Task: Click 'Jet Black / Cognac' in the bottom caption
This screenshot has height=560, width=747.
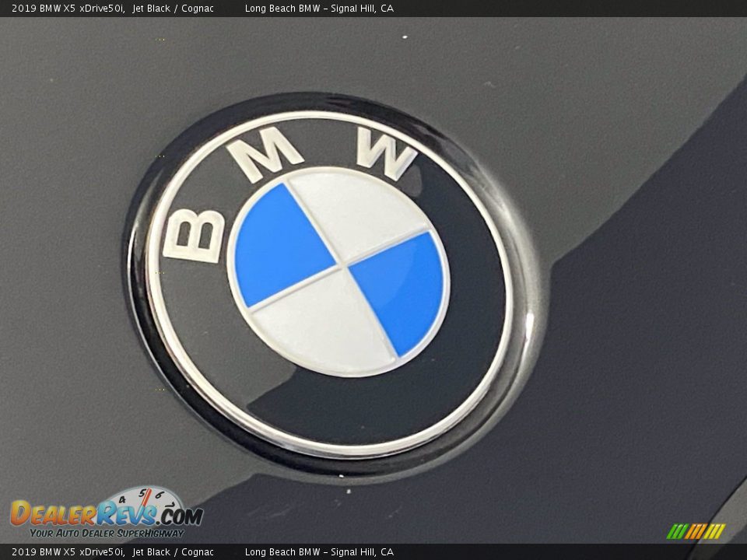Action: coord(173,552)
